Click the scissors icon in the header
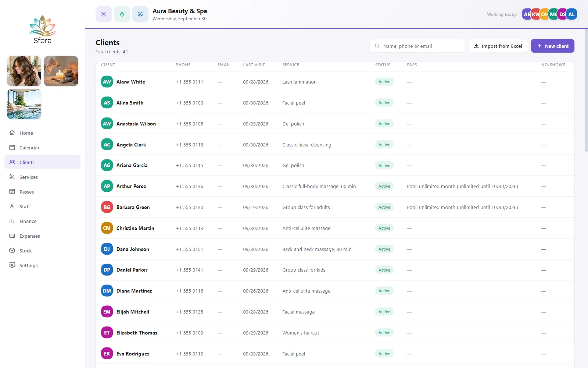This screenshot has height=368, width=588. coord(104,14)
